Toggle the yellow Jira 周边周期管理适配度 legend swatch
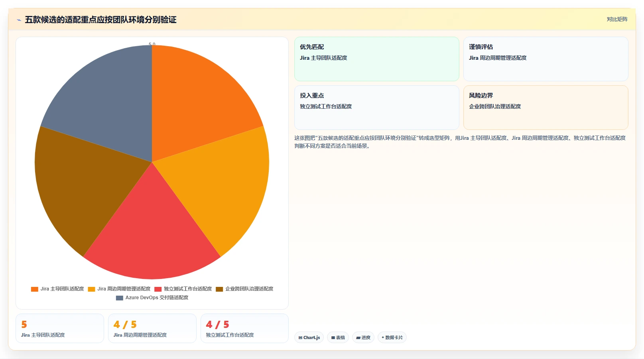 pyautogui.click(x=91, y=289)
